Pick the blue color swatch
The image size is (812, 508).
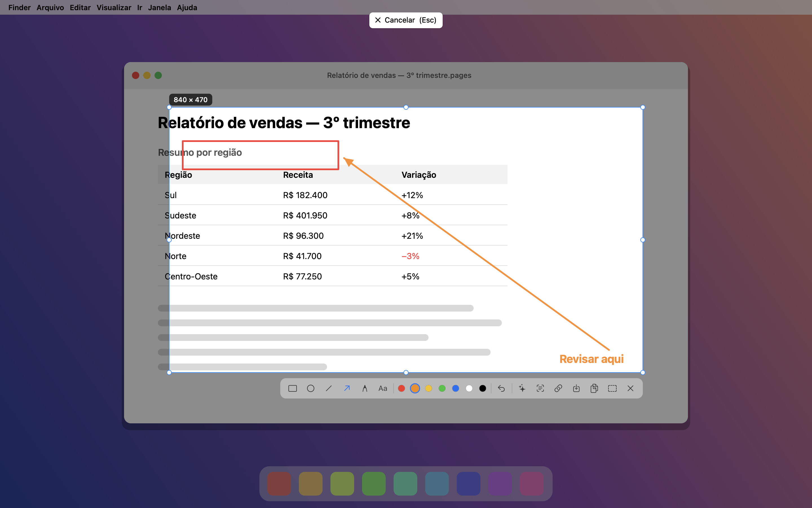[456, 388]
